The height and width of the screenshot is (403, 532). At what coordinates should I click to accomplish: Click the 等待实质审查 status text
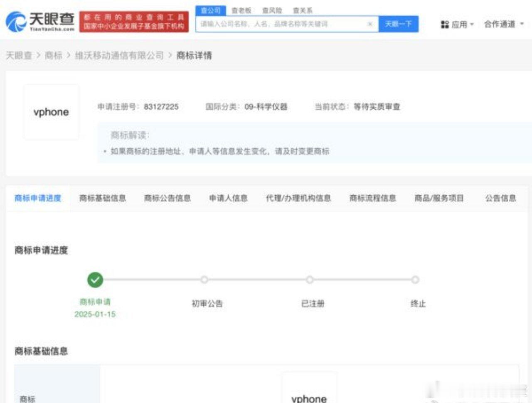pyautogui.click(x=377, y=107)
